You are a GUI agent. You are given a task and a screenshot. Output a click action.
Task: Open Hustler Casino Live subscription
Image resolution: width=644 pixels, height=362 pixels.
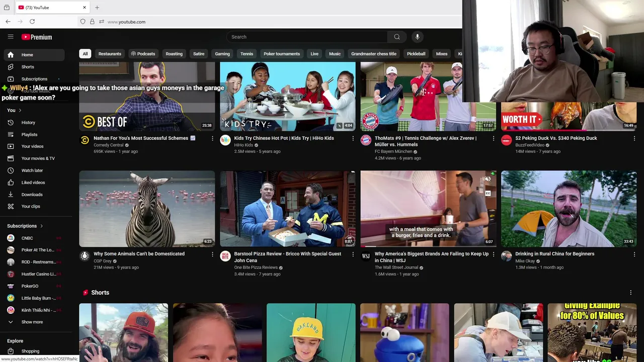(34, 274)
